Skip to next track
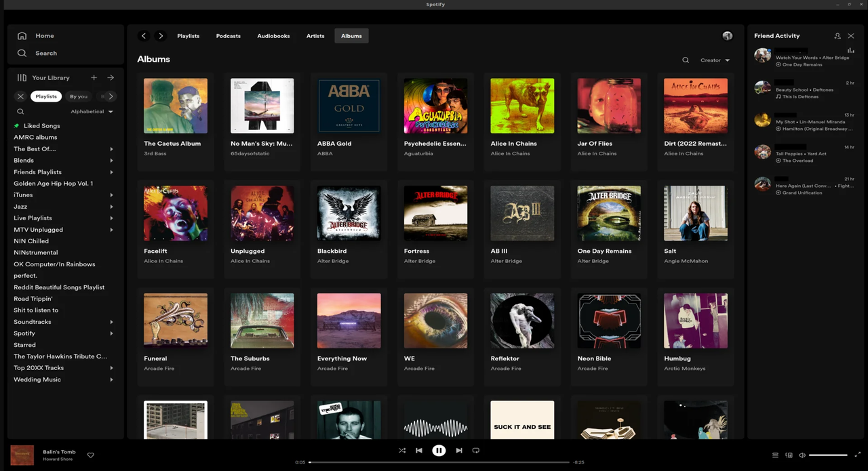 click(x=459, y=450)
